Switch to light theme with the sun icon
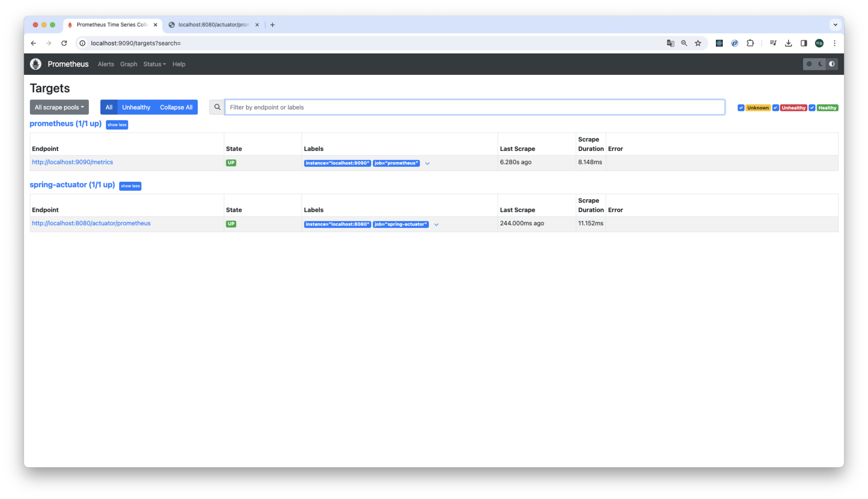Viewport: 868px width, 499px height. pos(809,64)
